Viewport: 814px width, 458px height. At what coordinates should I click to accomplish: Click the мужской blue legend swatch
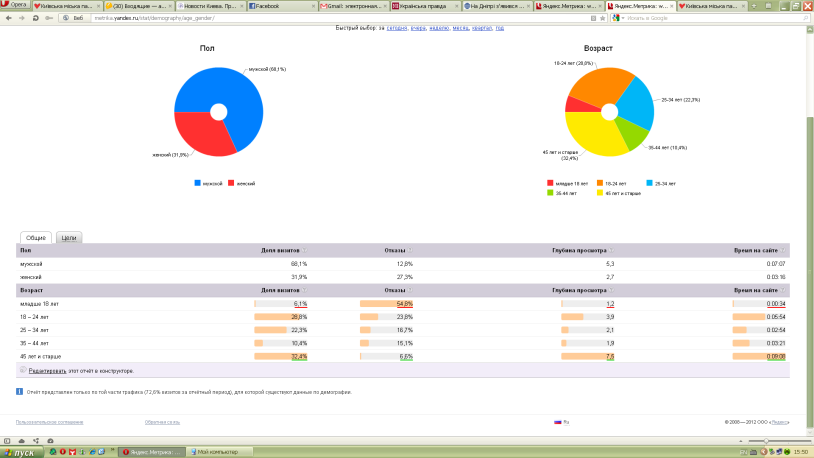click(x=197, y=183)
